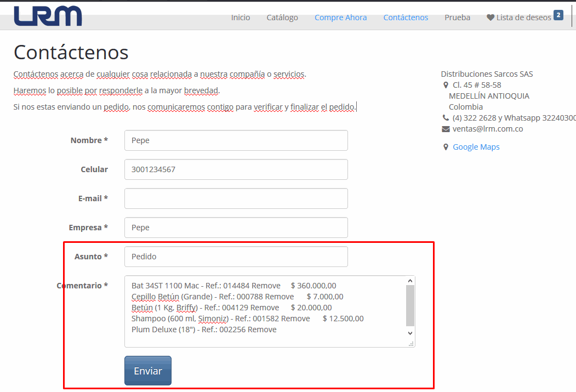The height and width of the screenshot is (392, 576).
Task: Open the Google Maps link
Action: point(476,147)
